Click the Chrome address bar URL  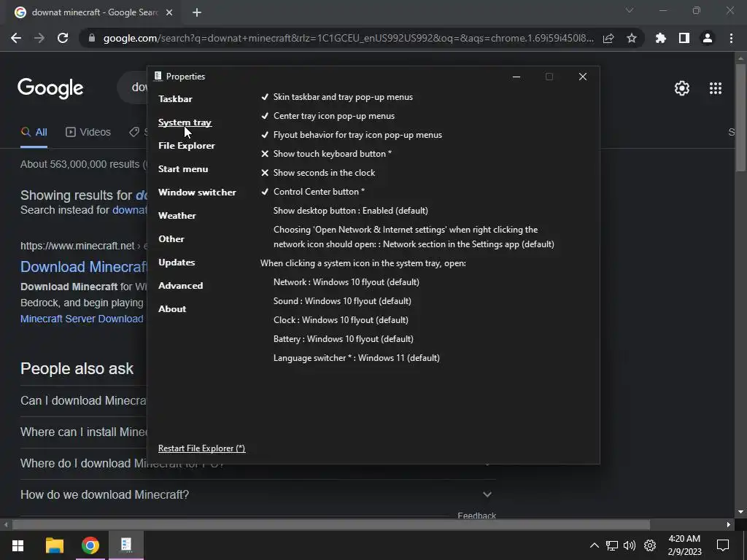pyautogui.click(x=348, y=38)
